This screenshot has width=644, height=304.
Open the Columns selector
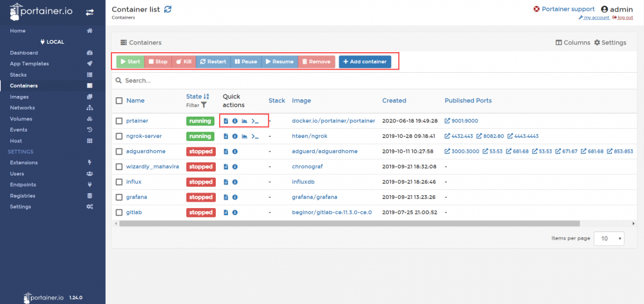(x=573, y=43)
